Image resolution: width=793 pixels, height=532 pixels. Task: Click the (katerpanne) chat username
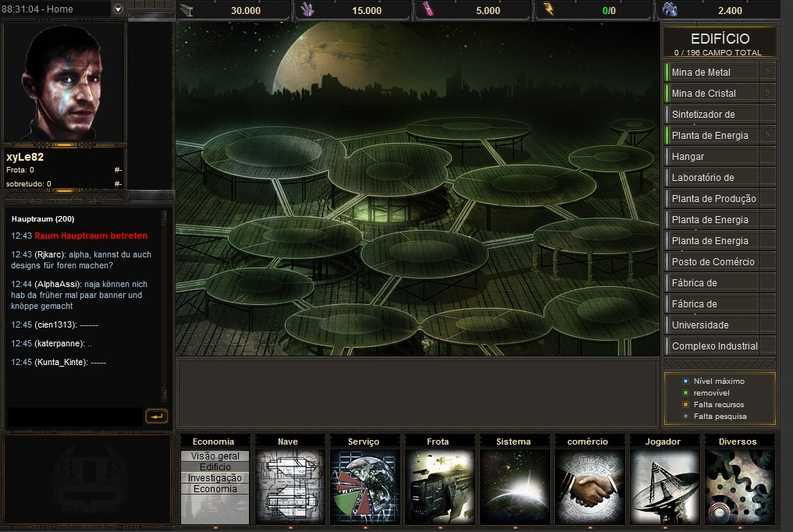pos(59,343)
